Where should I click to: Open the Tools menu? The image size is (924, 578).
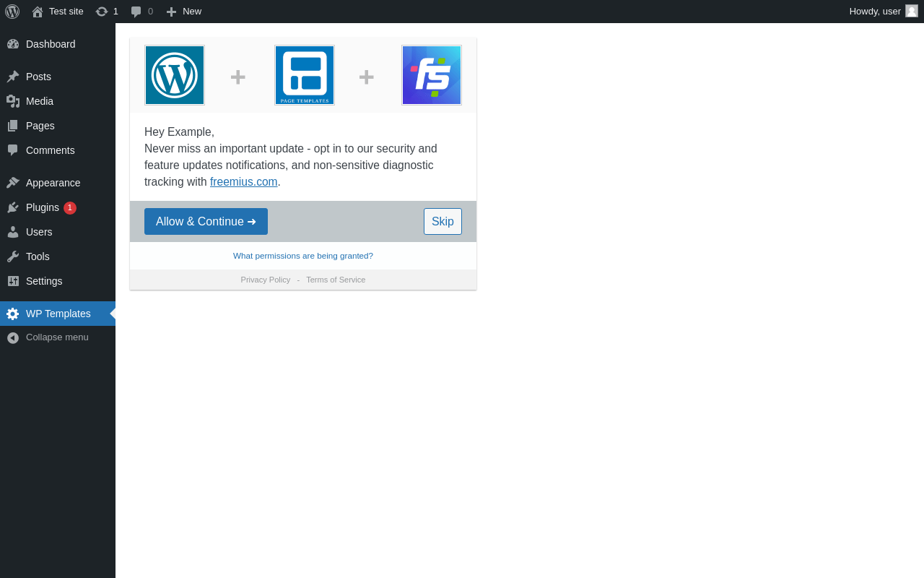(x=58, y=256)
